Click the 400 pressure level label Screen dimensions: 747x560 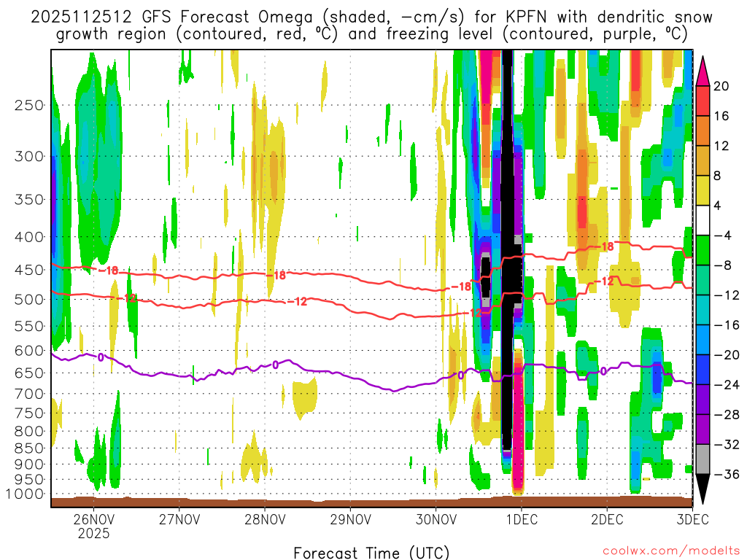tap(29, 237)
